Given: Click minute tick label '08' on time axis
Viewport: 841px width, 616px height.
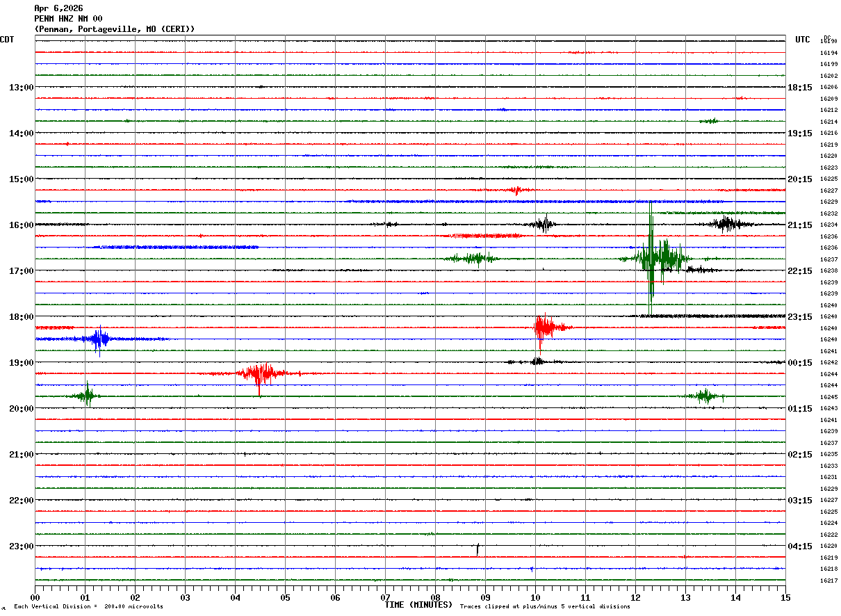Looking at the screenshot, I should pyautogui.click(x=435, y=597).
